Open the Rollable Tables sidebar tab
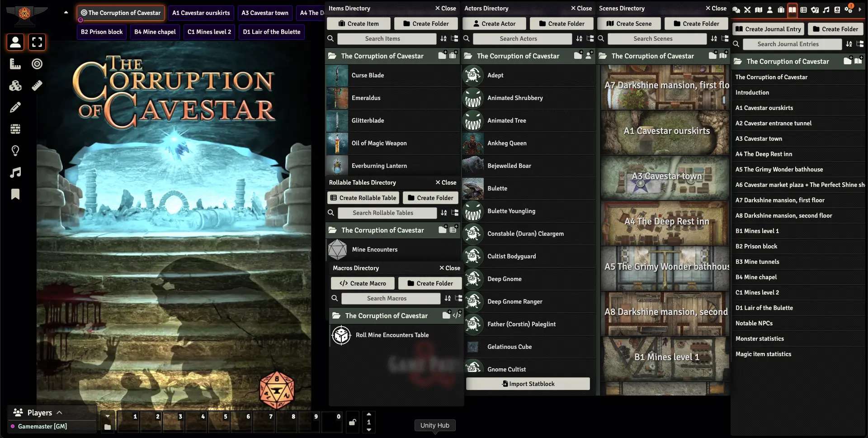This screenshot has height=438, width=868. pos(803,10)
